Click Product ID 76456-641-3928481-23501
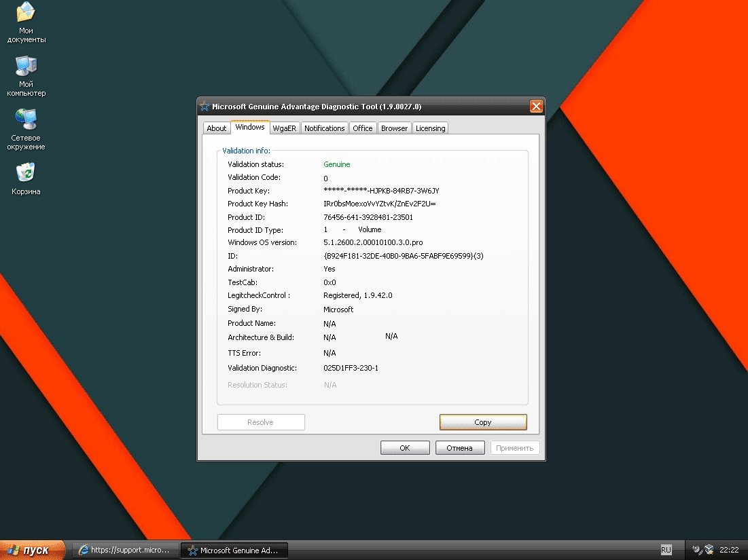Image resolution: width=748 pixels, height=560 pixels. tap(368, 217)
